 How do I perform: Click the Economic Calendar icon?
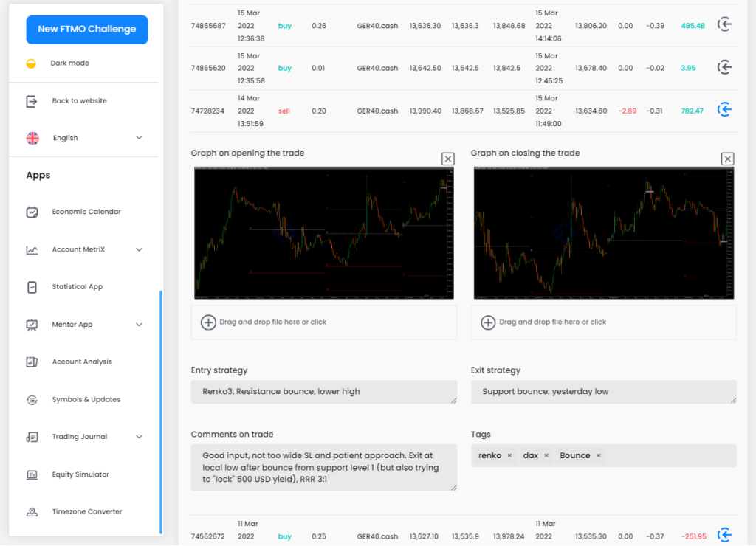point(32,212)
